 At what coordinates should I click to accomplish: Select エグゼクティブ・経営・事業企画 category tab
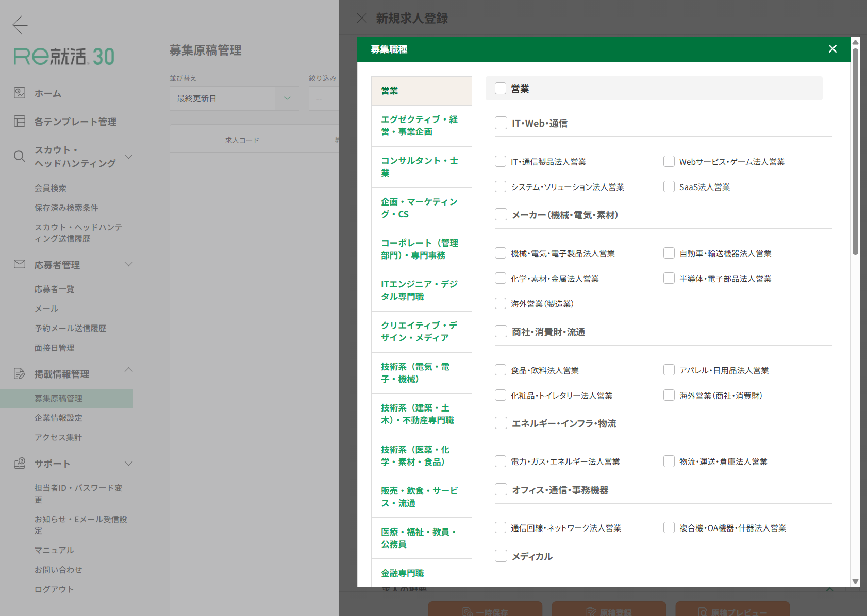[422, 126]
